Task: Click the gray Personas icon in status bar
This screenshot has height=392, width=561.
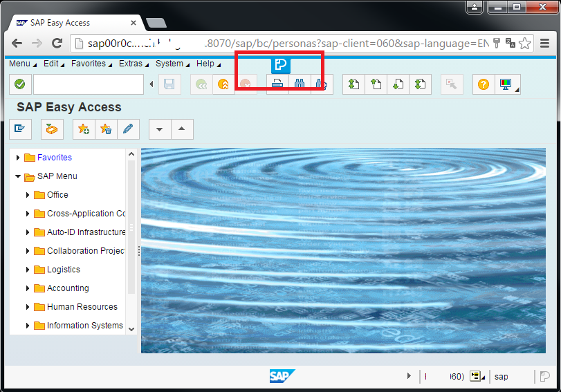Action: point(544,376)
